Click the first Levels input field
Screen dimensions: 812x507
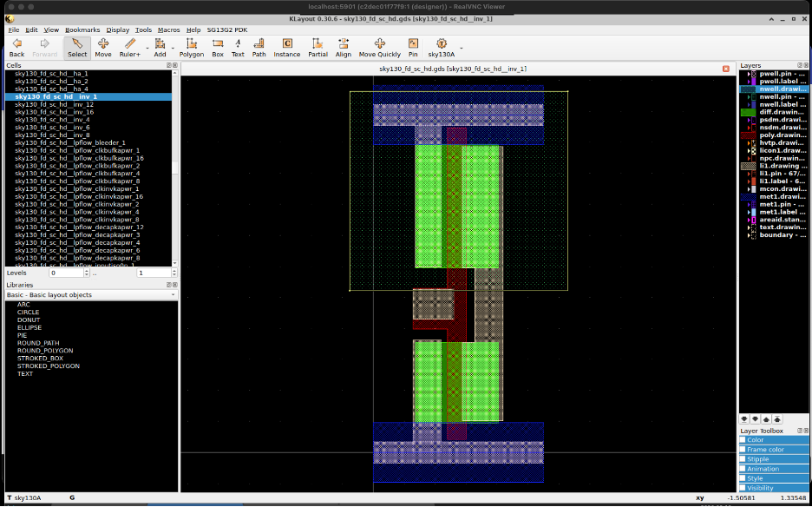click(x=66, y=273)
